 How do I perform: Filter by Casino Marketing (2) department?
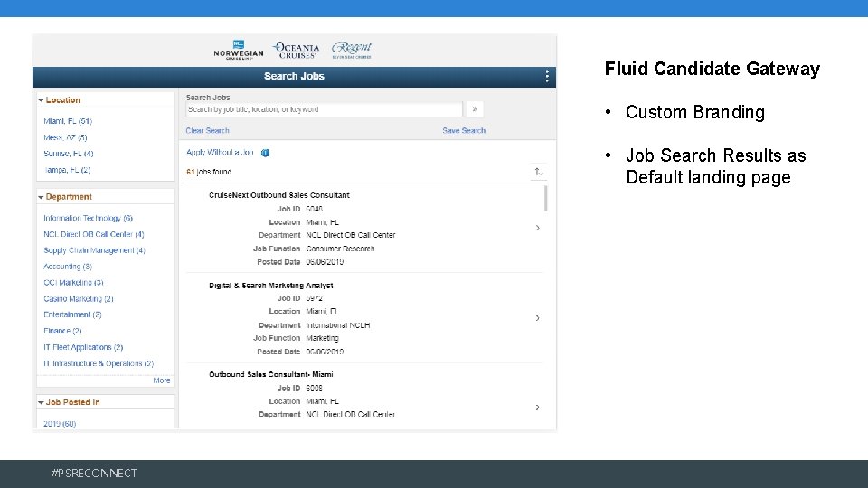[79, 299]
